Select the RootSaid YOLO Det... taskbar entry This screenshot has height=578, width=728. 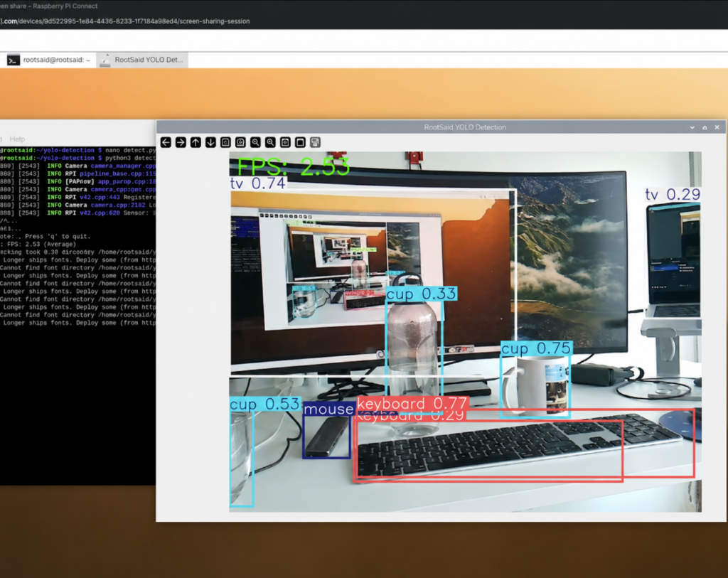pyautogui.click(x=142, y=60)
